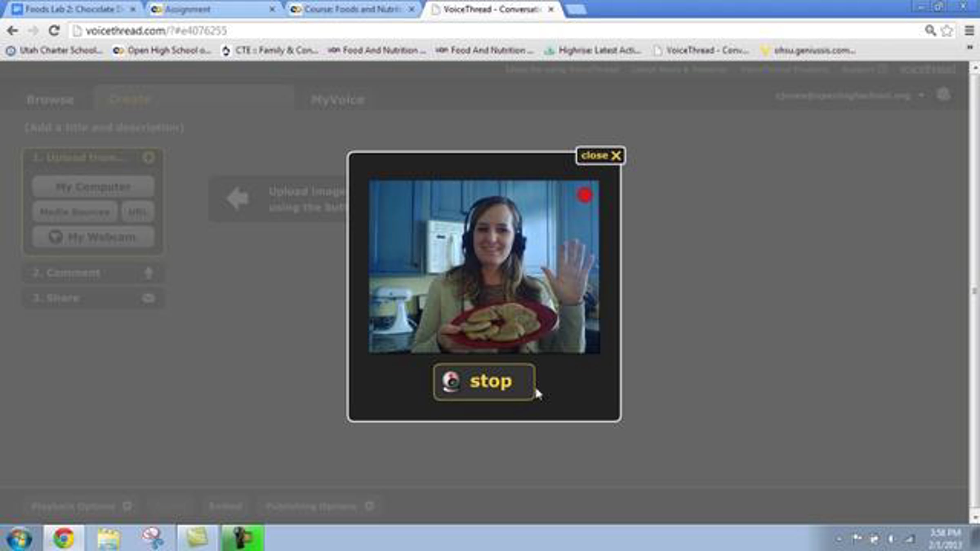980x551 pixels.
Task: Click the webcam video preview
Action: [484, 267]
